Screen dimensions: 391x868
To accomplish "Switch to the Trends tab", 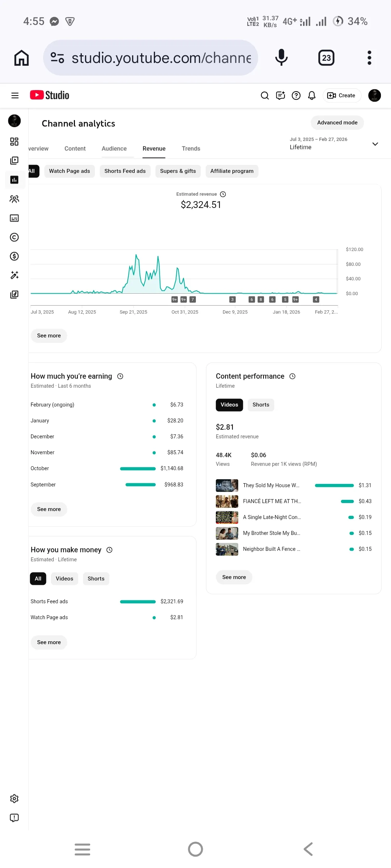I will click(x=191, y=149).
